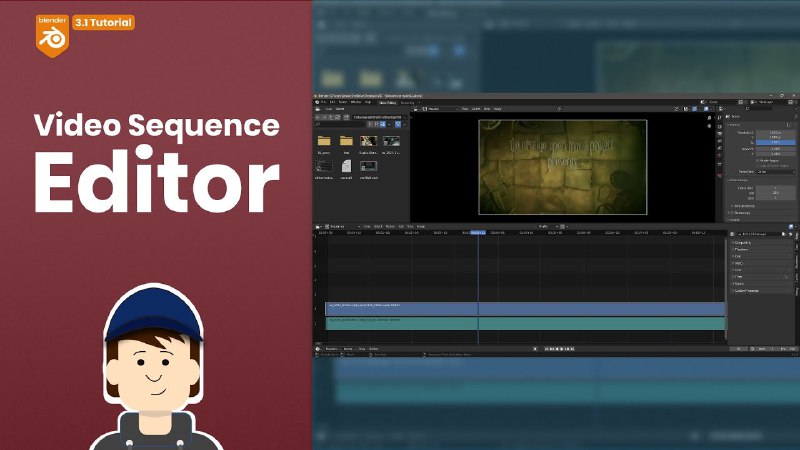Viewport: 800px width, 450px height.
Task: Open preview editor type selector icon
Action: tap(416, 109)
